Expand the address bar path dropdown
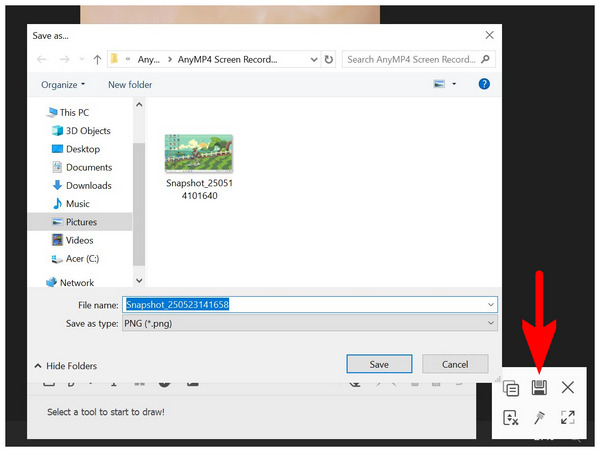This screenshot has height=452, width=600. (314, 59)
